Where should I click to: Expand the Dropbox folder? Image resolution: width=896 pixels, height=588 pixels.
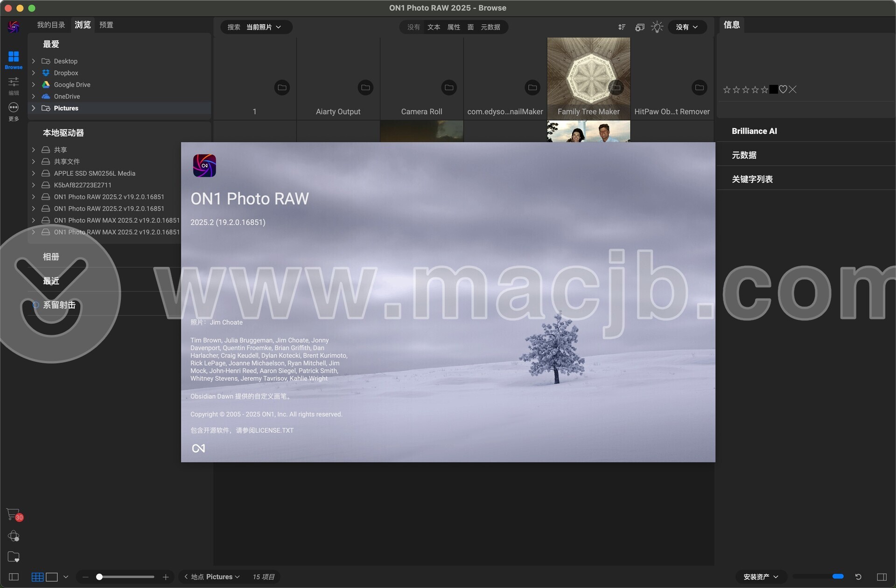[x=34, y=73]
